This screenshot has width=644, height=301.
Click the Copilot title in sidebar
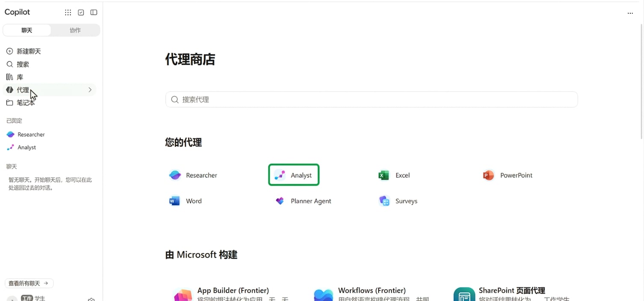click(x=18, y=12)
